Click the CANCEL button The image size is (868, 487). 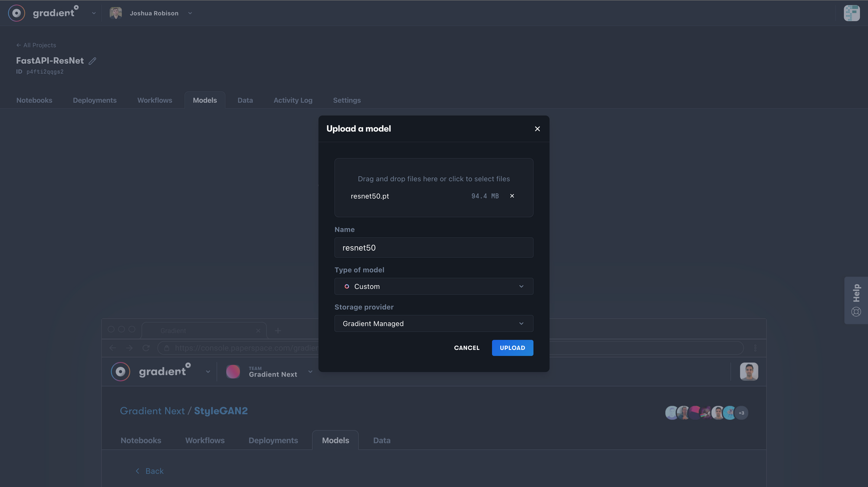[x=467, y=348]
